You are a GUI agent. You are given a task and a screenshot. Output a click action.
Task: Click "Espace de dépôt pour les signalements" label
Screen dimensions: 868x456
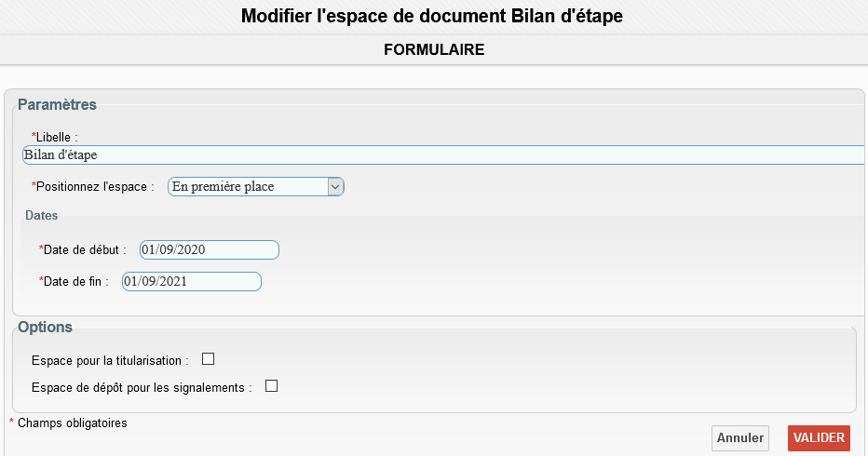pyautogui.click(x=142, y=387)
